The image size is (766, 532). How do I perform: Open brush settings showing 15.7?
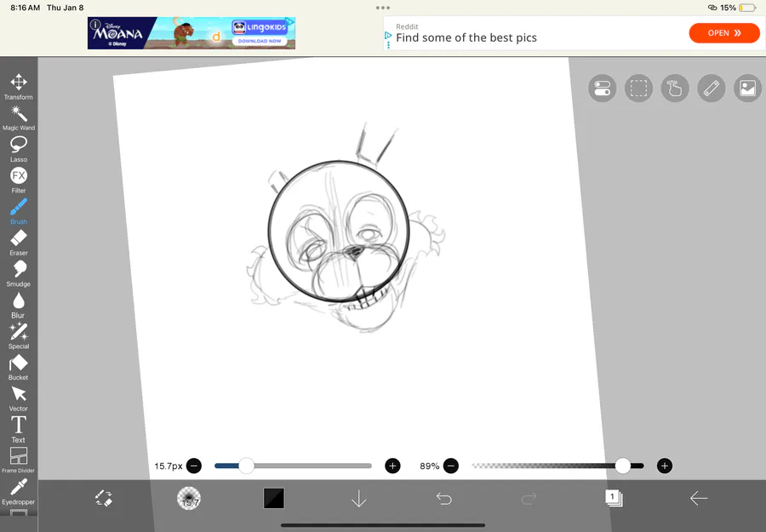pos(189,498)
